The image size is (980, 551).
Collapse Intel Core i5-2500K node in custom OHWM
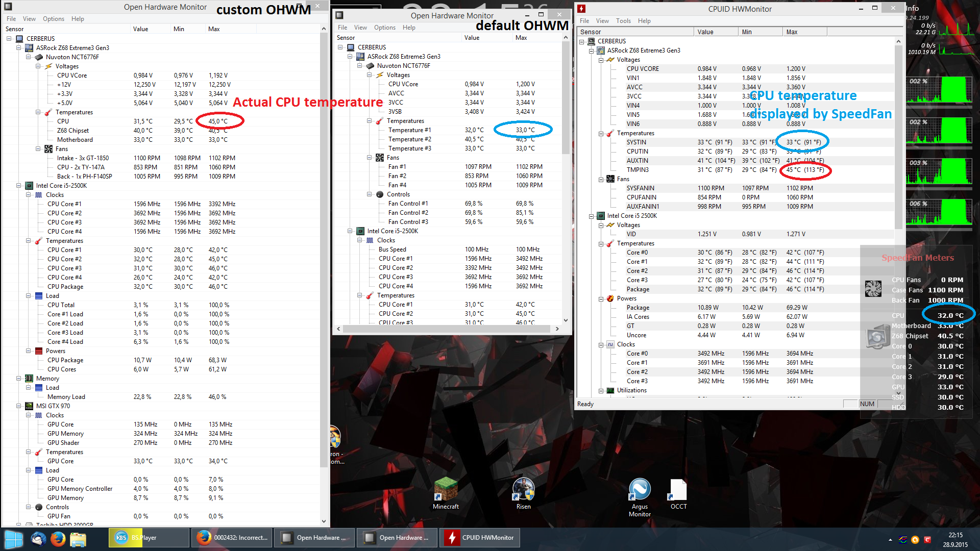point(19,186)
